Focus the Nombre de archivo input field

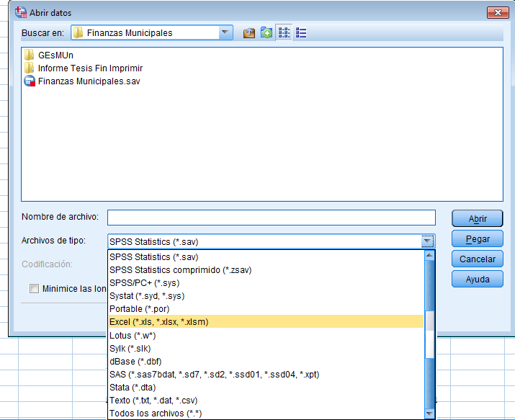(272, 218)
